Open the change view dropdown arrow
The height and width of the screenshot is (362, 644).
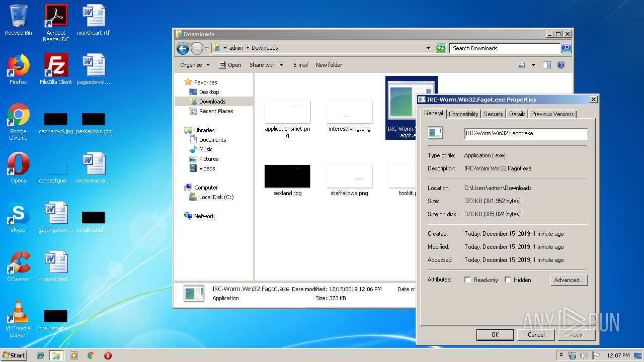click(533, 65)
